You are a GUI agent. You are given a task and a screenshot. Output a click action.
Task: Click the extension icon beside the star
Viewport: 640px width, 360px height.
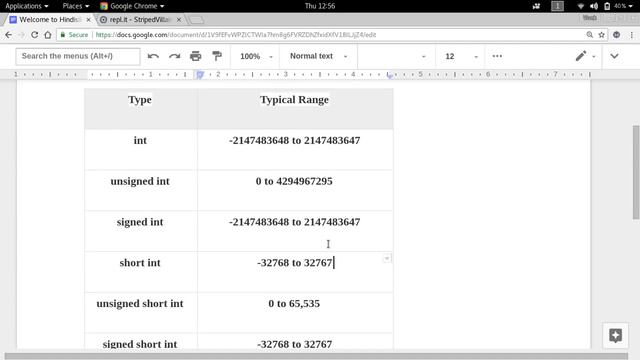[x=616, y=35]
